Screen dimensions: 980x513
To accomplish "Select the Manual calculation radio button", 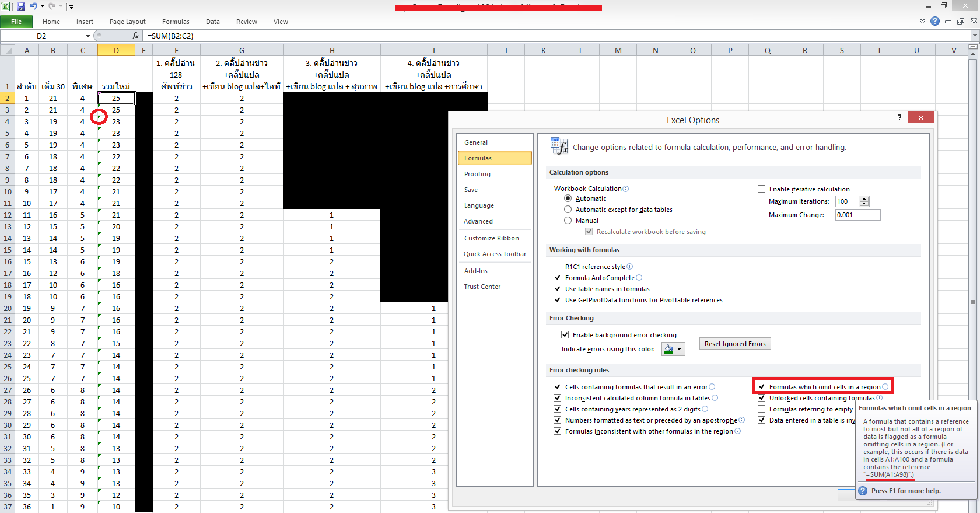I will click(x=568, y=221).
